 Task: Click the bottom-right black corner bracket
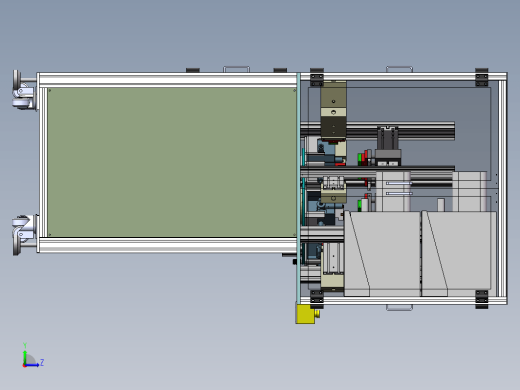482,299
